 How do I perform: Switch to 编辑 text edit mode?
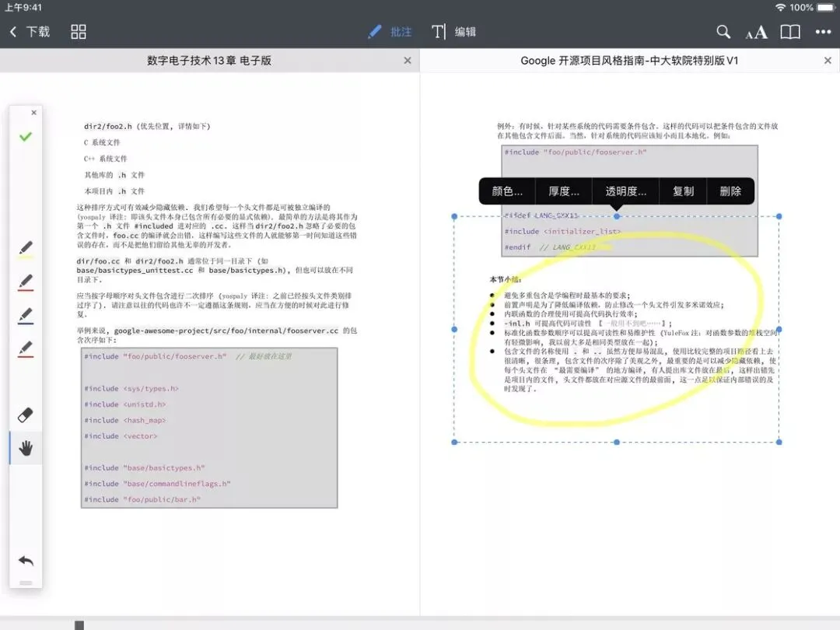tap(453, 32)
